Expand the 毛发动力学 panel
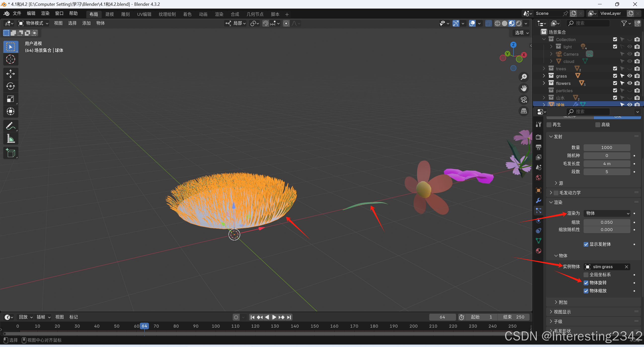This screenshot has width=644, height=347. pyautogui.click(x=551, y=193)
